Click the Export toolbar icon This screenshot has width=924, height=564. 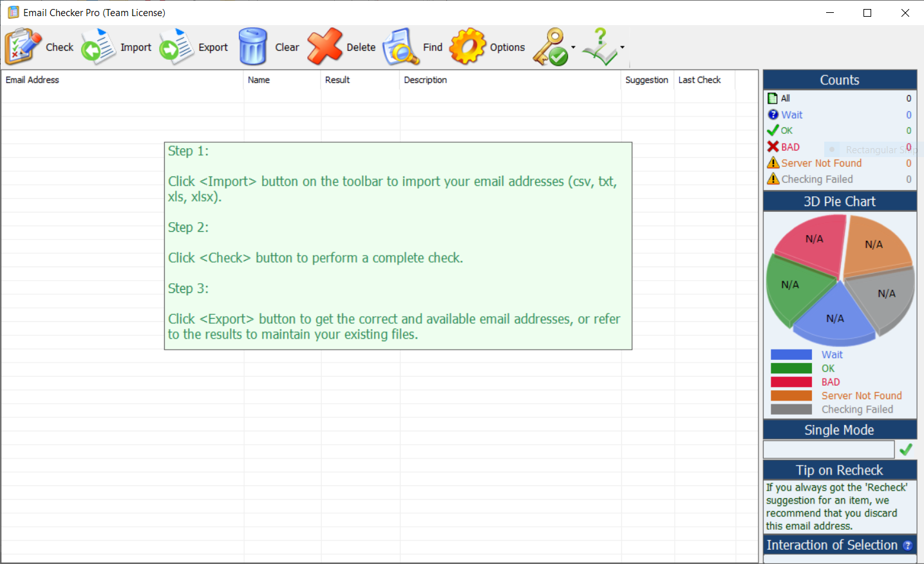(x=176, y=46)
